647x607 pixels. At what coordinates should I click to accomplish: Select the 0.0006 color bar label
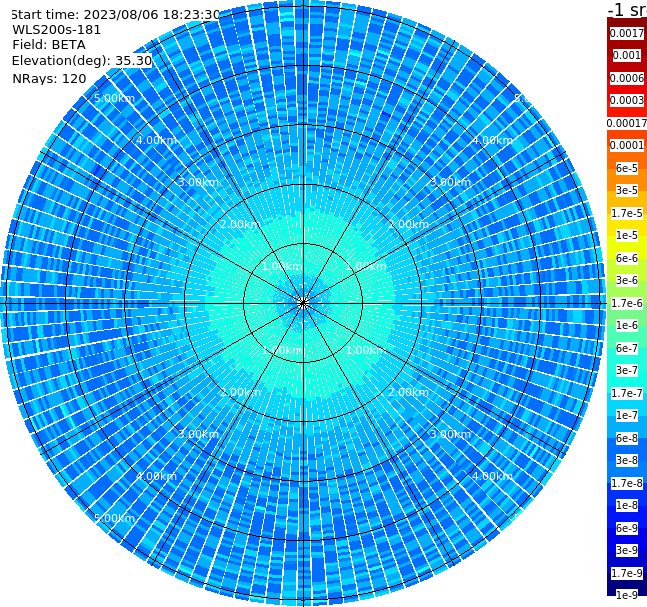[627, 78]
